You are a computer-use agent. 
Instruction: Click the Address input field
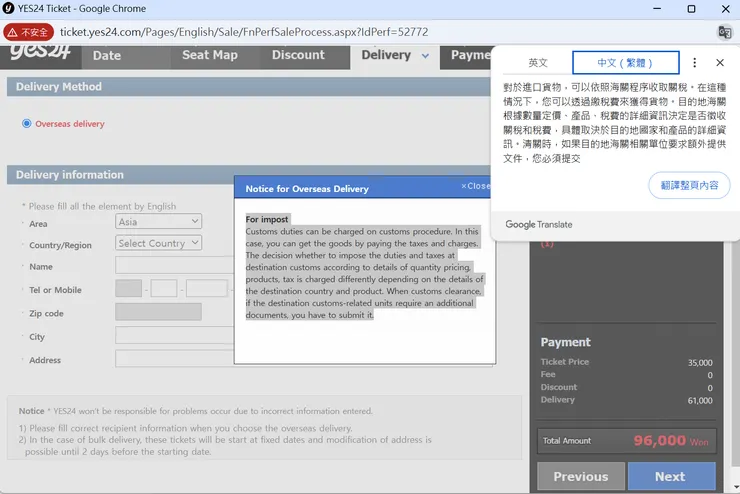[x=175, y=359]
